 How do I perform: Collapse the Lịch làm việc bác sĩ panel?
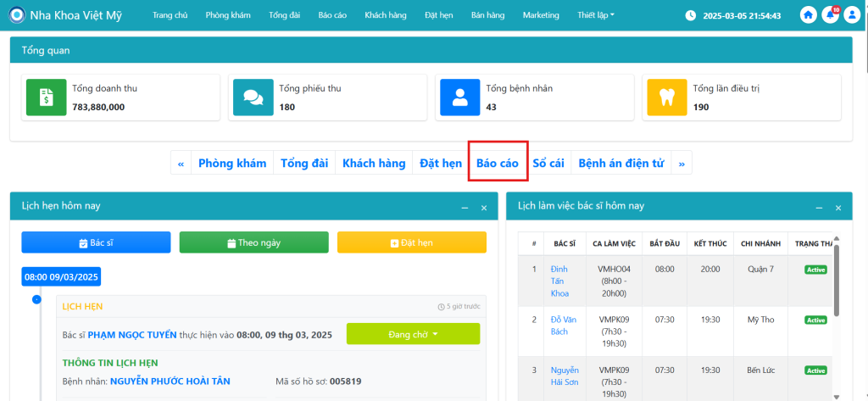tap(819, 208)
